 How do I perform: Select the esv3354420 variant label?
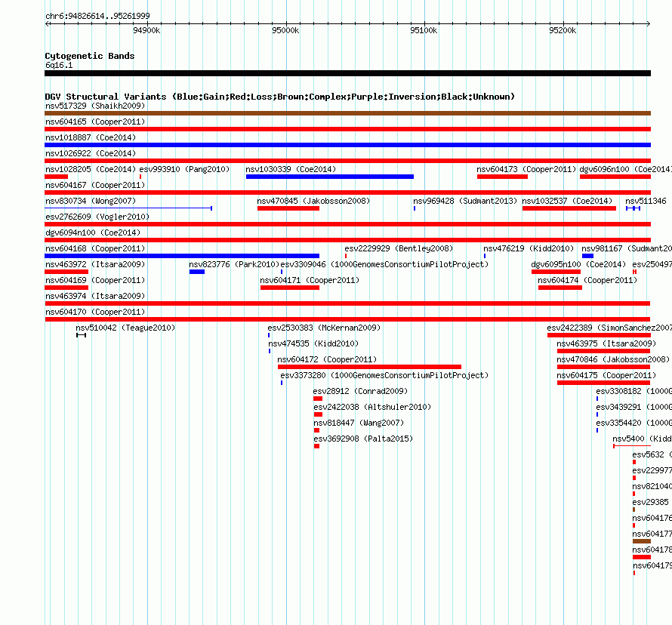pos(633,423)
